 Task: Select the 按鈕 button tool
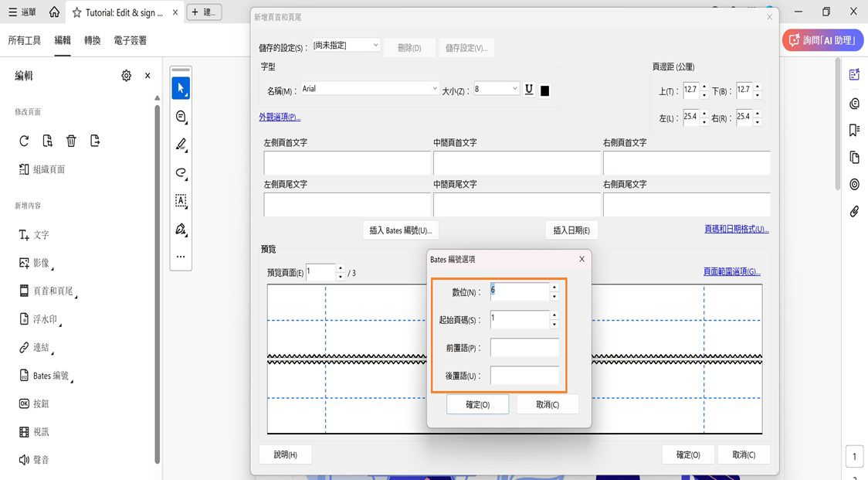(34, 403)
